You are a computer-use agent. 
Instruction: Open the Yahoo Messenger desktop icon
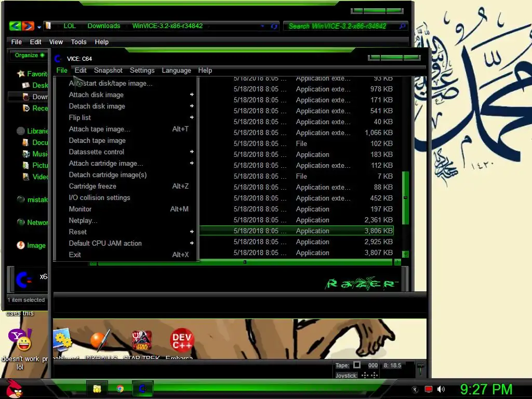(20, 340)
